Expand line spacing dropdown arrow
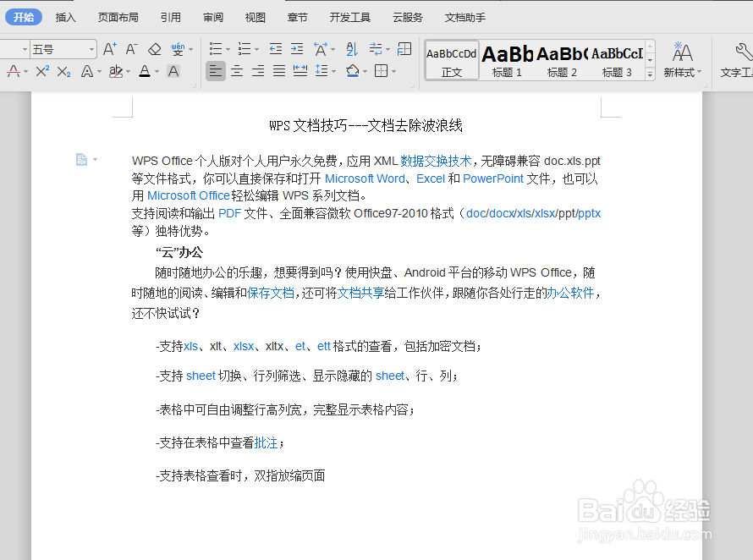753x560 pixels. 333,72
